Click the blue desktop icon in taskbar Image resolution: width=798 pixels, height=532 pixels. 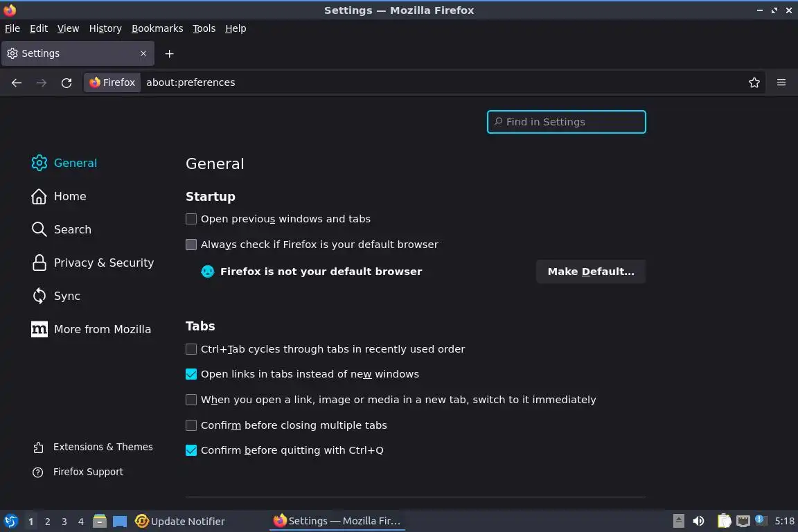click(120, 522)
